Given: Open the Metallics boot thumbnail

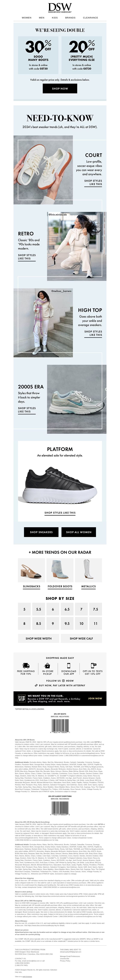Looking at the screenshot, I should tap(88, 570).
